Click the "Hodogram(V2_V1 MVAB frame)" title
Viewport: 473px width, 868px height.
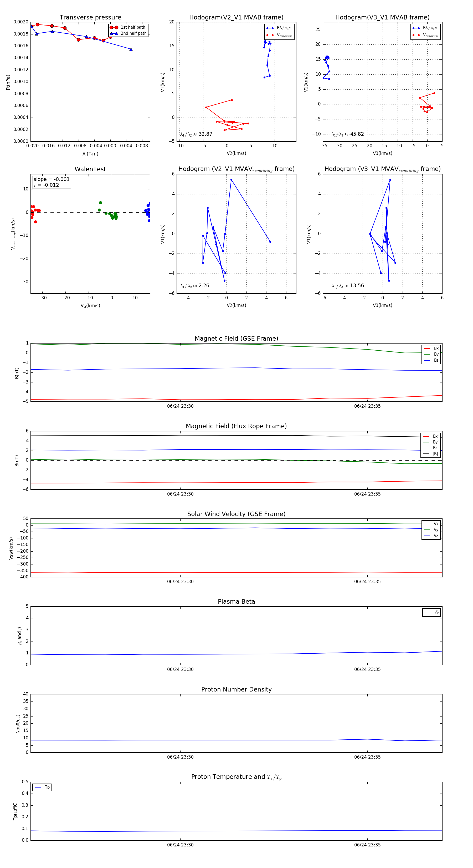coord(236,18)
